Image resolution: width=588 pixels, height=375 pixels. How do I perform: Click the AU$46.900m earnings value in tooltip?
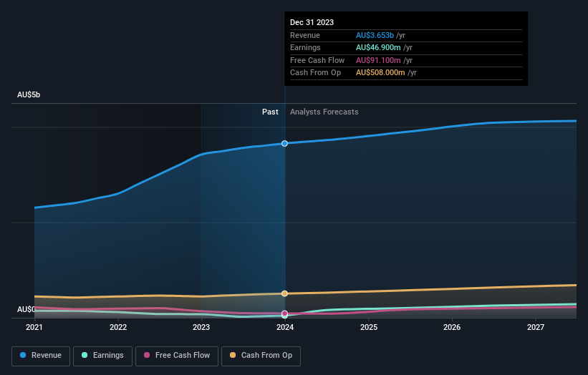point(378,47)
